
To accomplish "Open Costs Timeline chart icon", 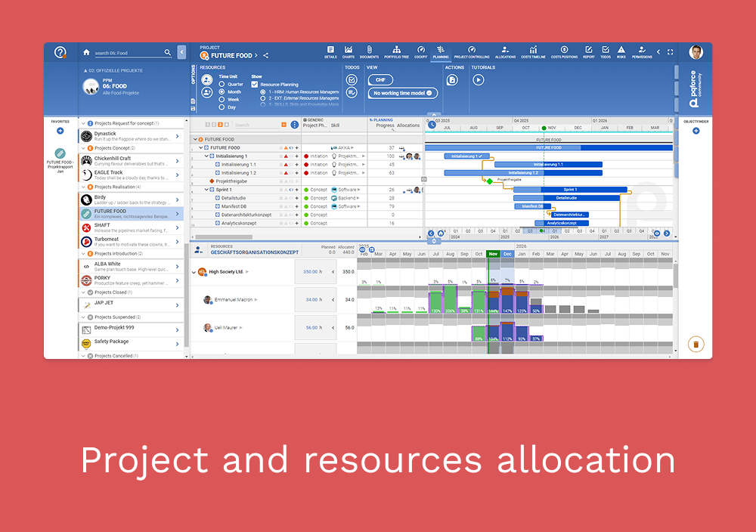I will pyautogui.click(x=532, y=51).
